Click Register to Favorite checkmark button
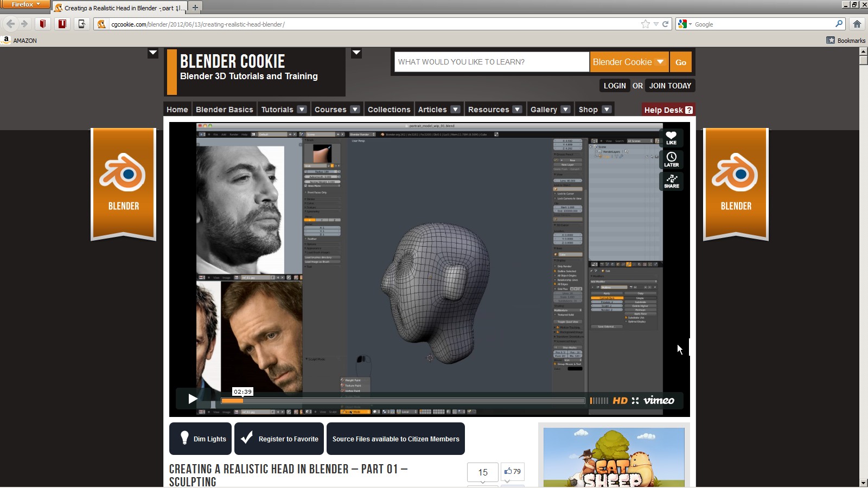The height and width of the screenshot is (488, 868). pos(279,439)
